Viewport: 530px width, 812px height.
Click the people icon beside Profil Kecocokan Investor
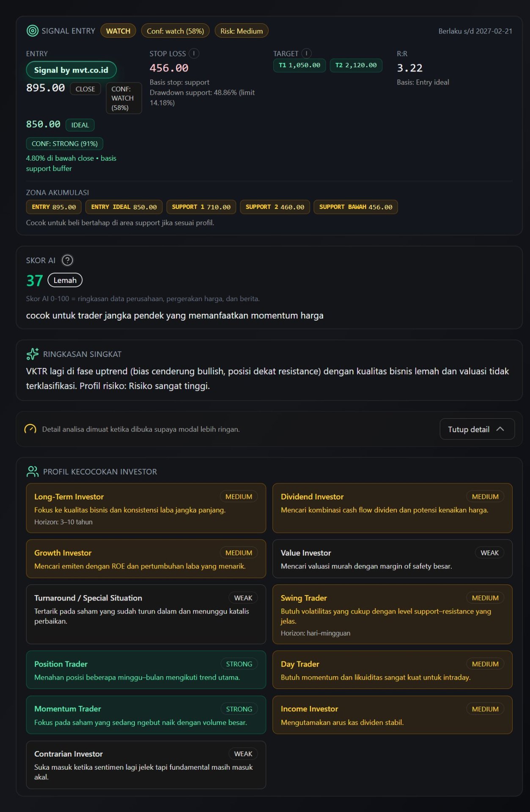pos(32,471)
